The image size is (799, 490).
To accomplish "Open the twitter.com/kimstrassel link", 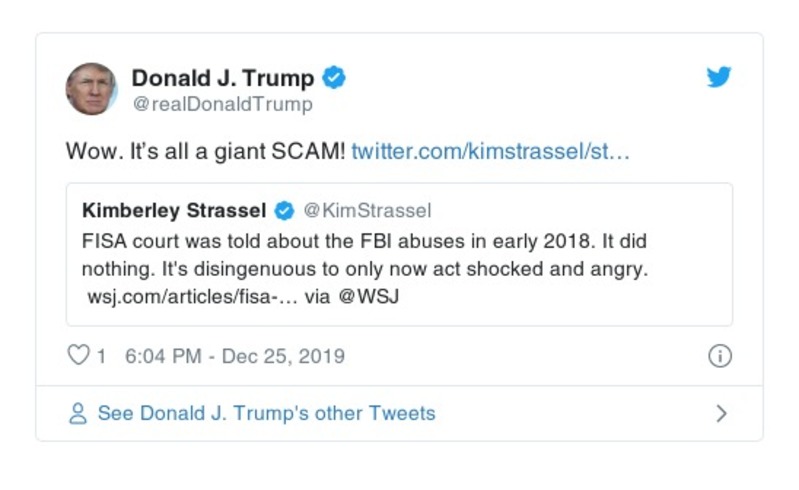I will [490, 152].
